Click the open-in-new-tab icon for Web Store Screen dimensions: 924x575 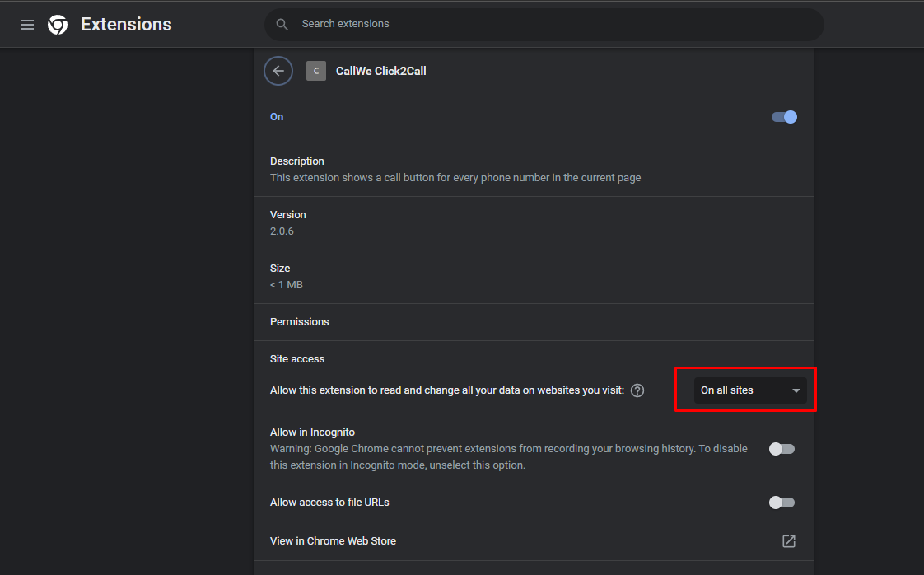pos(788,540)
